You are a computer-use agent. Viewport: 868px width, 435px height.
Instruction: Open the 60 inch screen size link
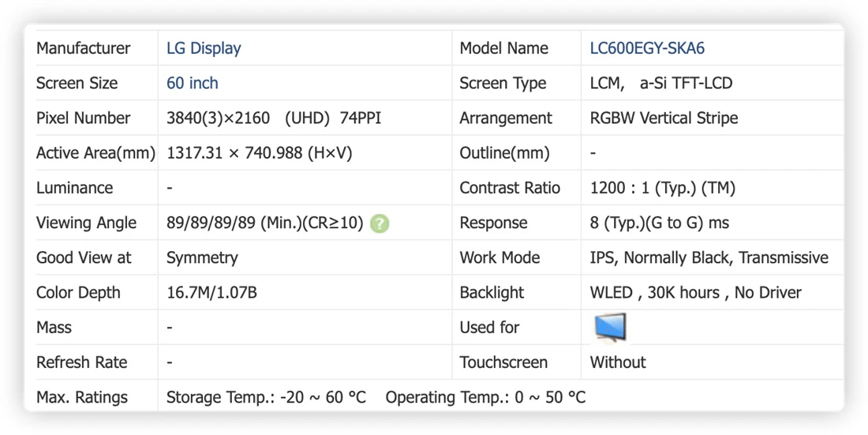click(192, 83)
